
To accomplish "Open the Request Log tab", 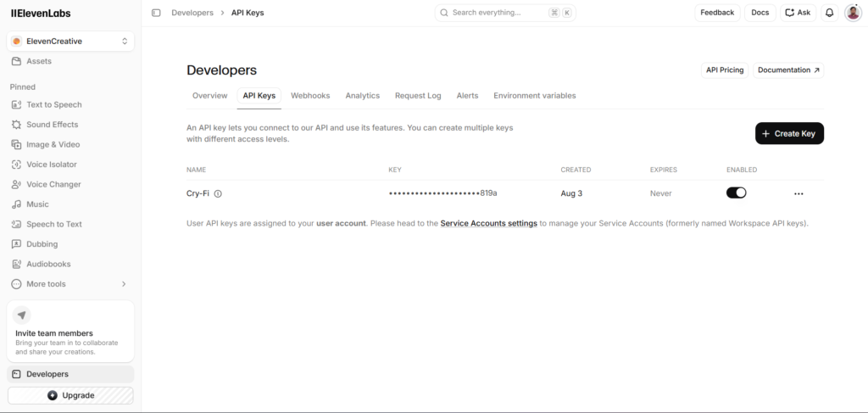I will click(x=418, y=96).
